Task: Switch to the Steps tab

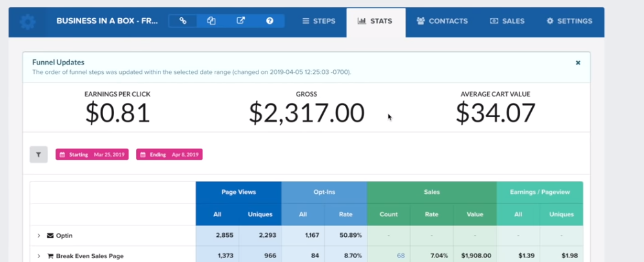Action: pyautogui.click(x=318, y=21)
